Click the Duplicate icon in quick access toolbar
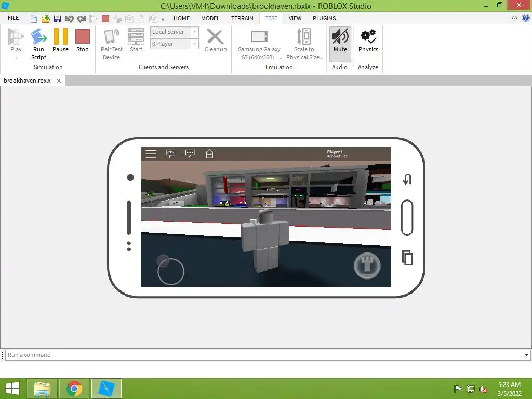This screenshot has height=399, width=532. pyautogui.click(x=153, y=19)
